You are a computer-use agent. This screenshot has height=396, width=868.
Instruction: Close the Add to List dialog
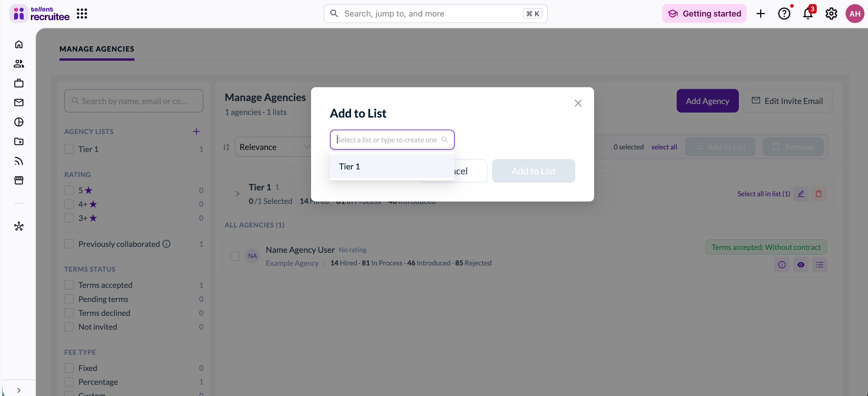tap(578, 103)
